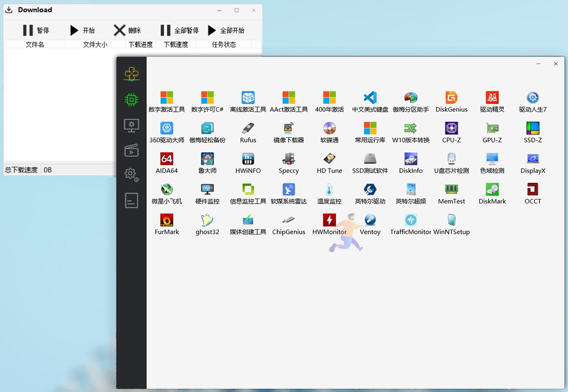This screenshot has height=392, width=568.
Task: Launch 温度监控 thermometer tool
Action: [x=329, y=194]
